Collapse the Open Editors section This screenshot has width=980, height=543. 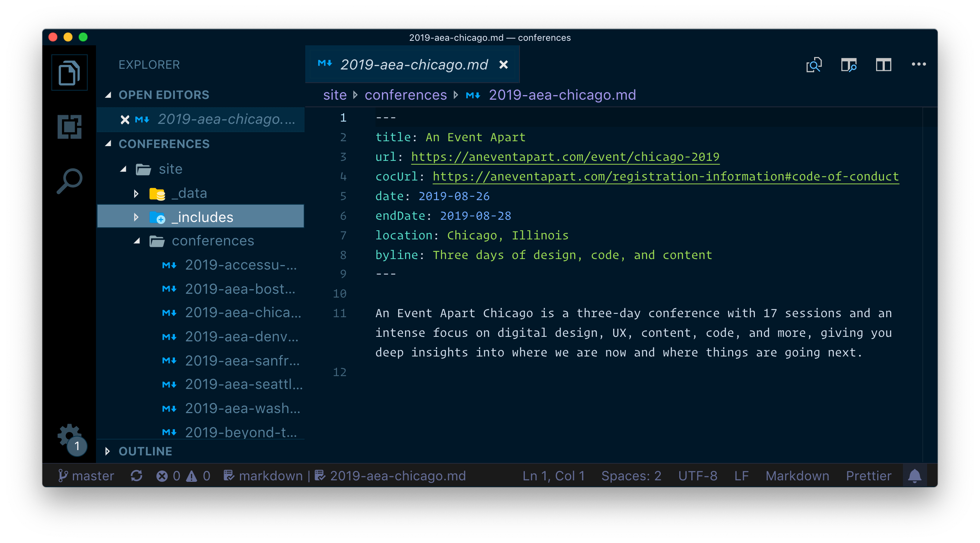click(108, 95)
